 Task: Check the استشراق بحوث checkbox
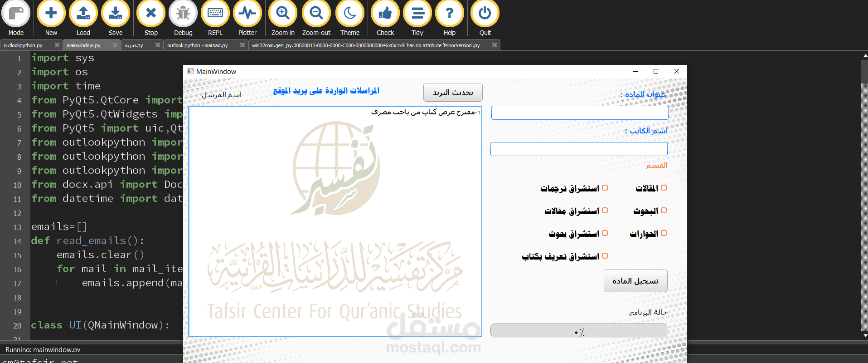point(605,233)
